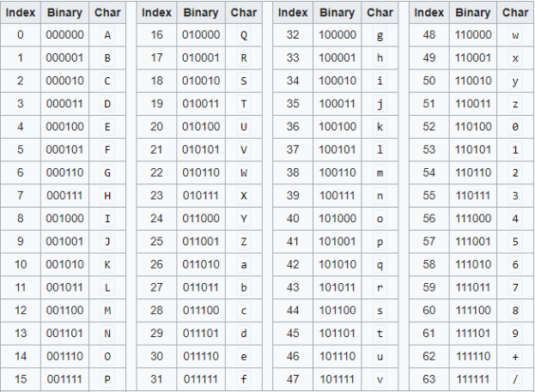Select the Char header of the third table
This screenshot has width=535, height=392.
pos(380,13)
